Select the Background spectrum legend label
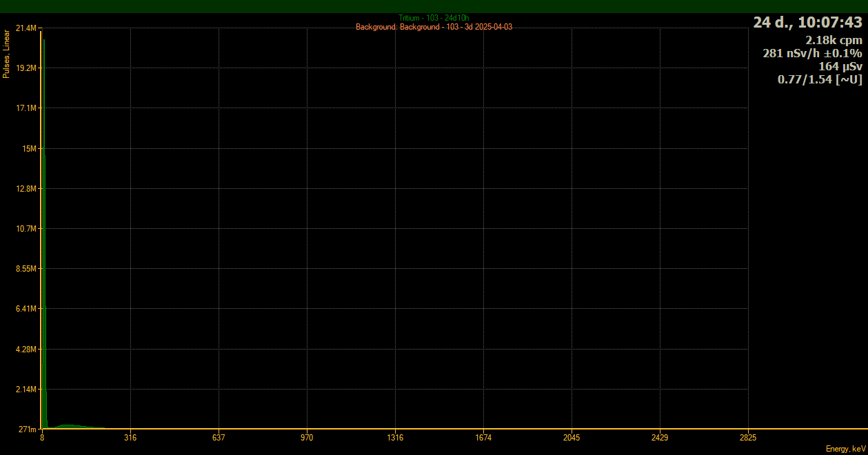The height and width of the screenshot is (455, 868). click(x=434, y=27)
